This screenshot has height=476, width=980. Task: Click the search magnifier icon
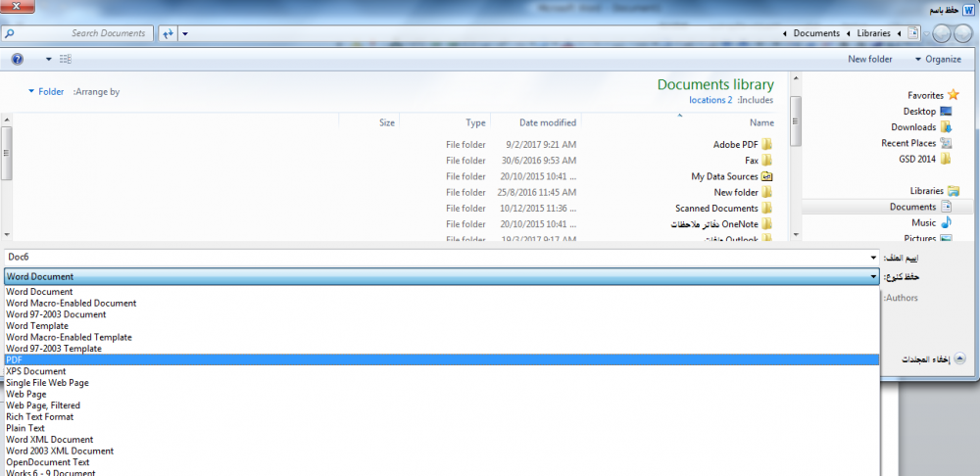pyautogui.click(x=10, y=33)
